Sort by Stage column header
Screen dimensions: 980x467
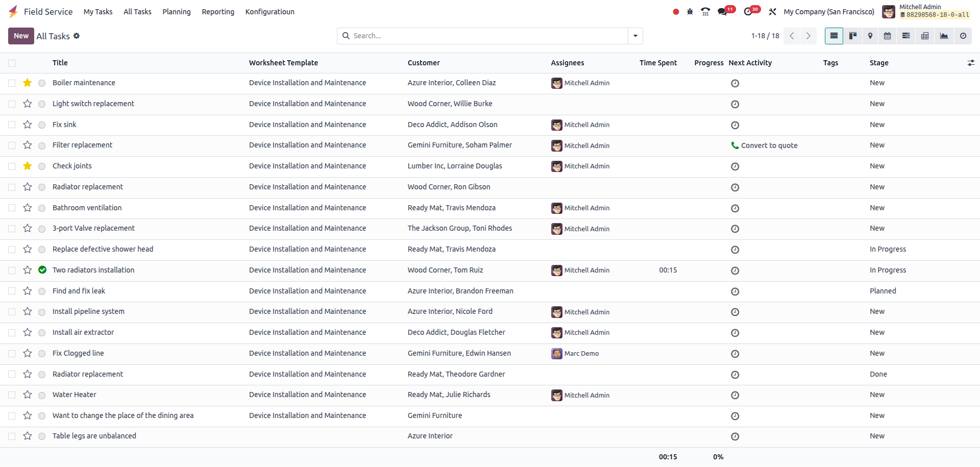(879, 63)
